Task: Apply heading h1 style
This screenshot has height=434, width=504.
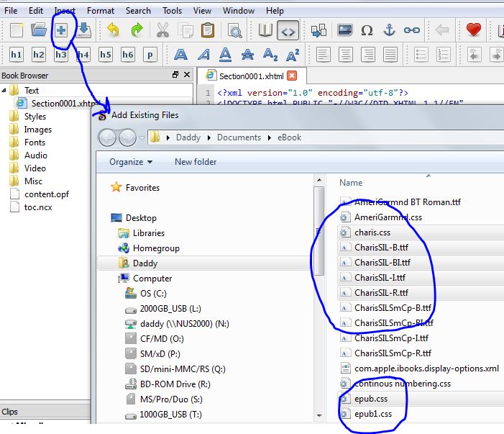Action: coord(17,55)
